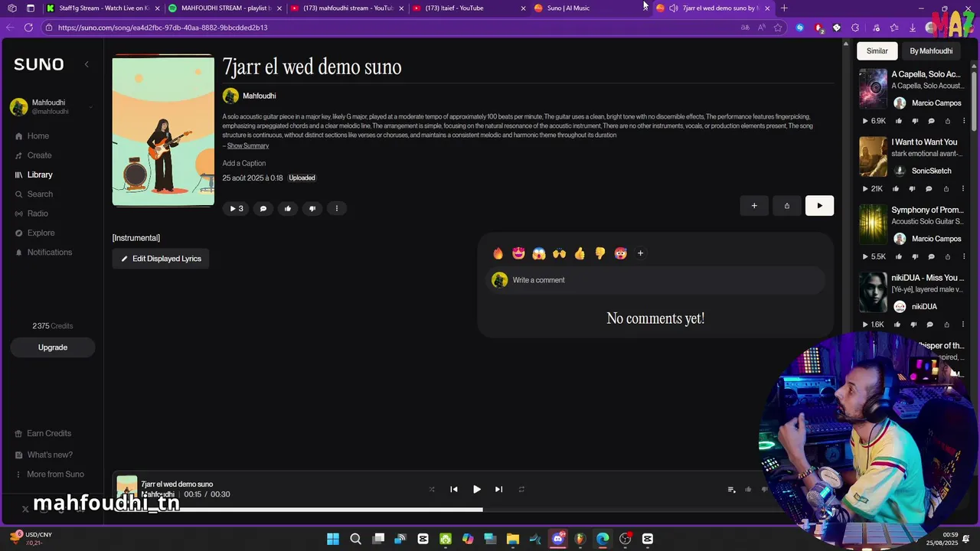This screenshot has width=980, height=551.
Task: Click the play count button showing 3
Action: click(x=236, y=208)
